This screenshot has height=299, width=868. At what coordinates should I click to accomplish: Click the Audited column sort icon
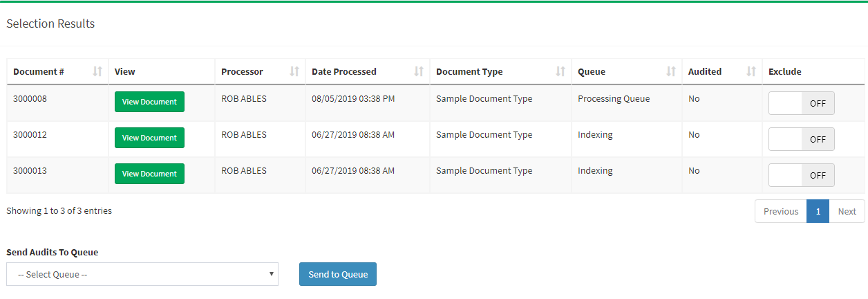[x=751, y=71]
